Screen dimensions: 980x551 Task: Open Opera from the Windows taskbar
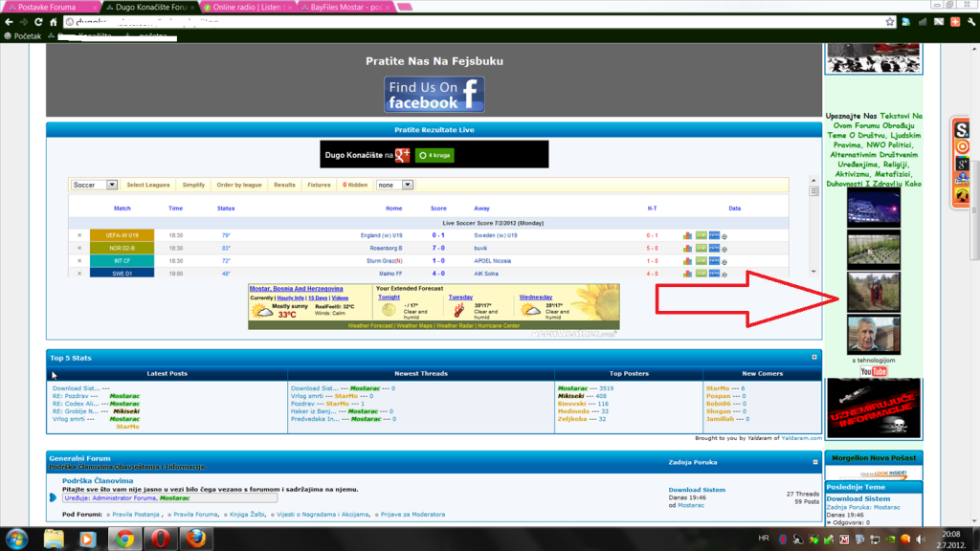click(x=160, y=539)
